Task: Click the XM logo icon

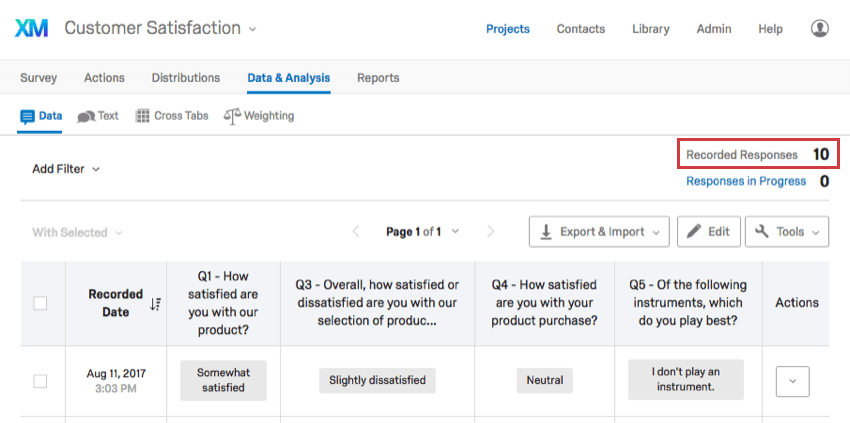Action: tap(31, 28)
